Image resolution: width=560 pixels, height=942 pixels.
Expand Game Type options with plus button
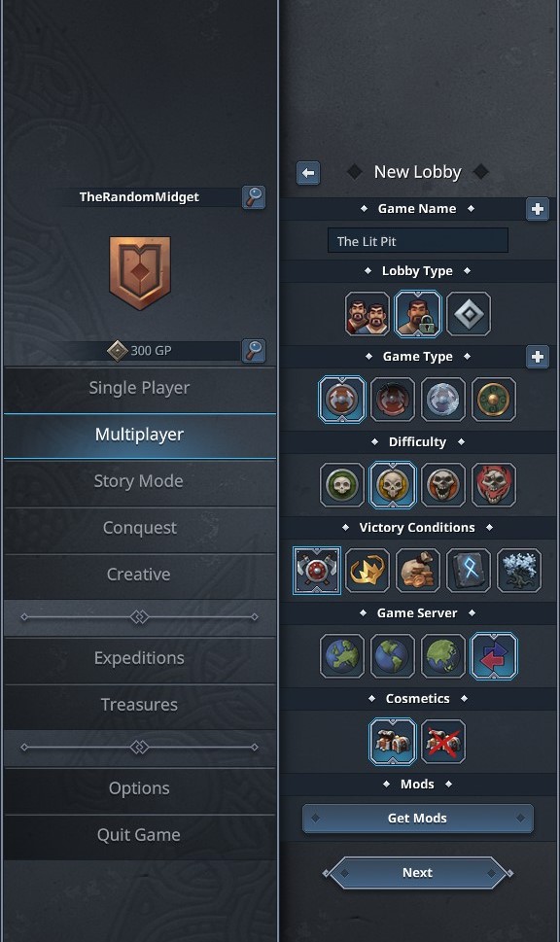tap(538, 357)
